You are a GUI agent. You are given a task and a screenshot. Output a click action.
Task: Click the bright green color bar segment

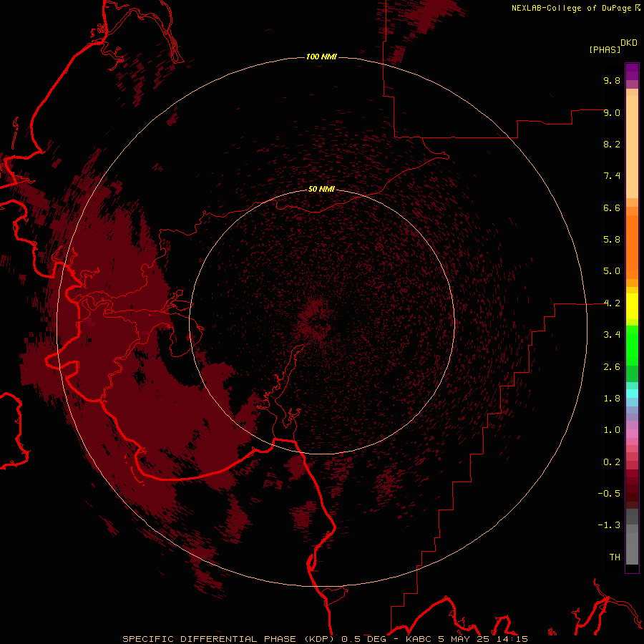[632, 346]
